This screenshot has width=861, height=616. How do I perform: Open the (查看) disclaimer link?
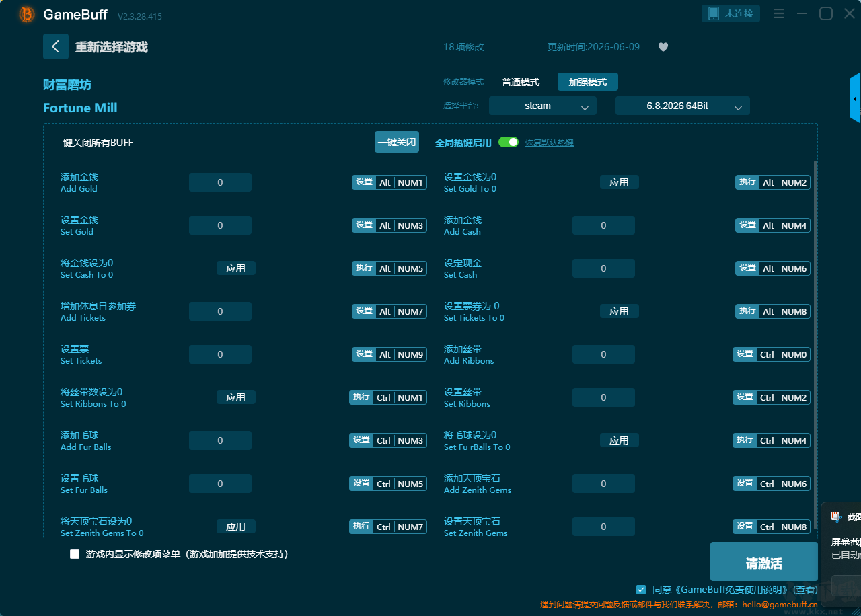coord(806,590)
